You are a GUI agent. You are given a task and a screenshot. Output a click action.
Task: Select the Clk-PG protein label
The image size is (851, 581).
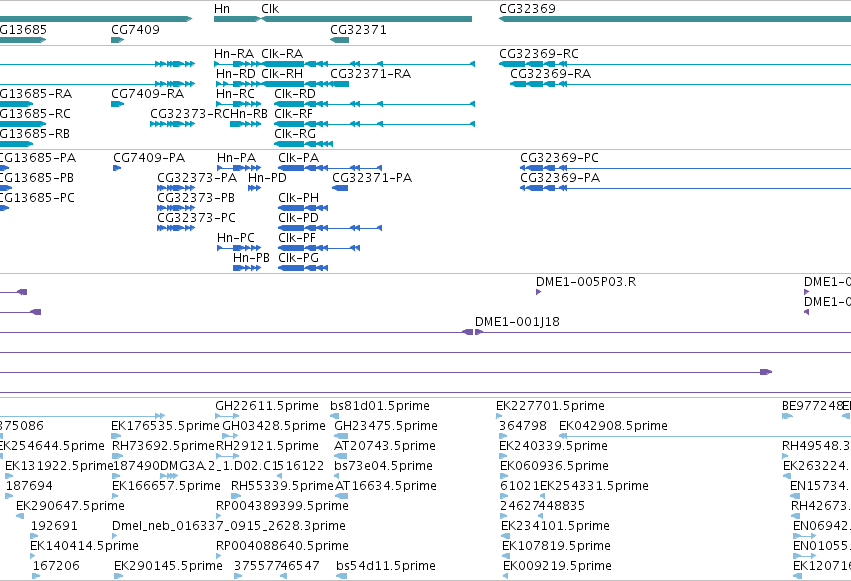coord(299,258)
